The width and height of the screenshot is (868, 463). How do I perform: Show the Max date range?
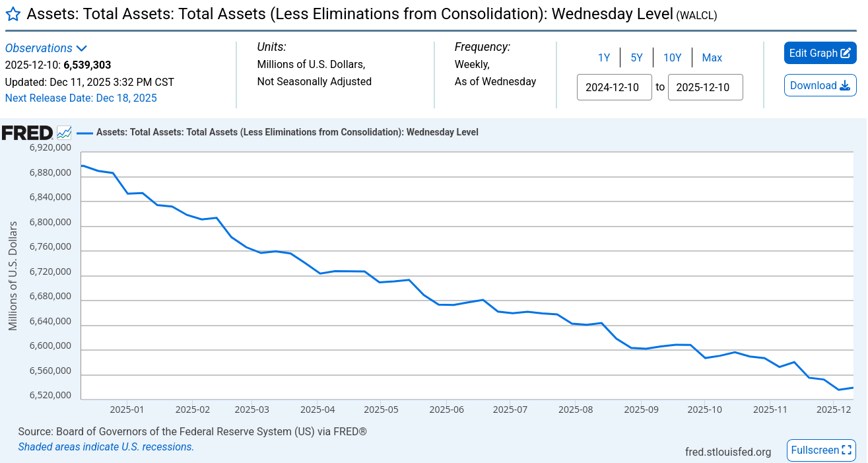712,57
